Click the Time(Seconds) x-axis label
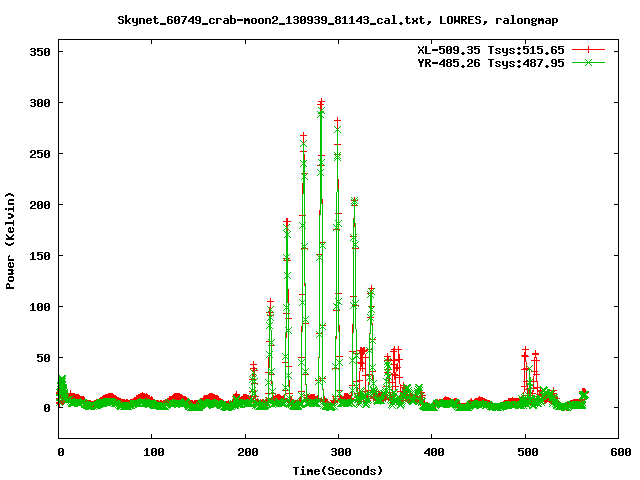This screenshot has height=480, width=640. pyautogui.click(x=338, y=471)
